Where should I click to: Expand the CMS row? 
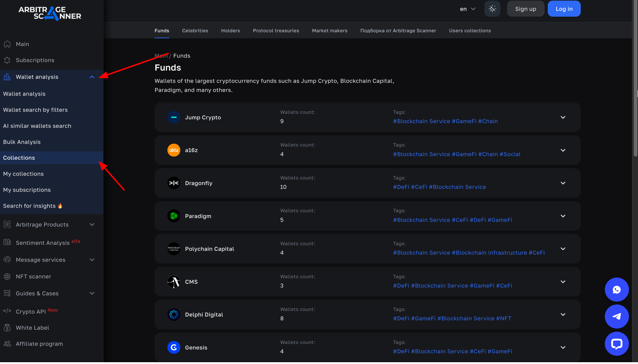click(x=563, y=282)
